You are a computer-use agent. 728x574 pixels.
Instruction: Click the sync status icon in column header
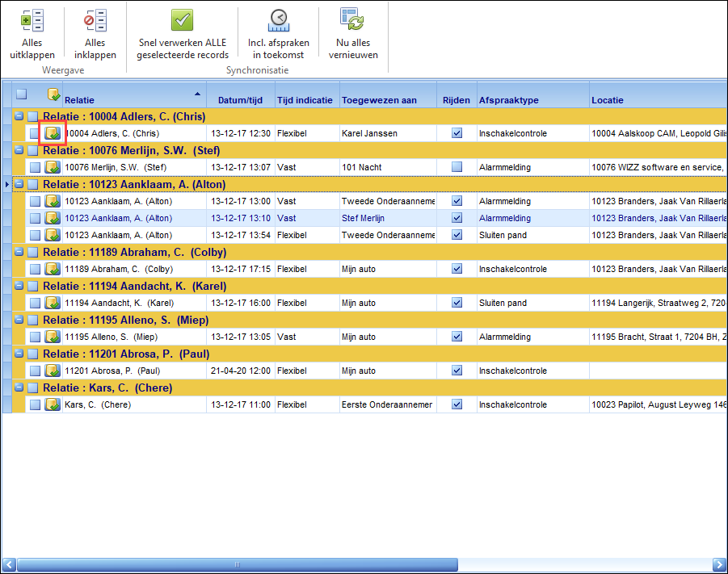point(54,94)
